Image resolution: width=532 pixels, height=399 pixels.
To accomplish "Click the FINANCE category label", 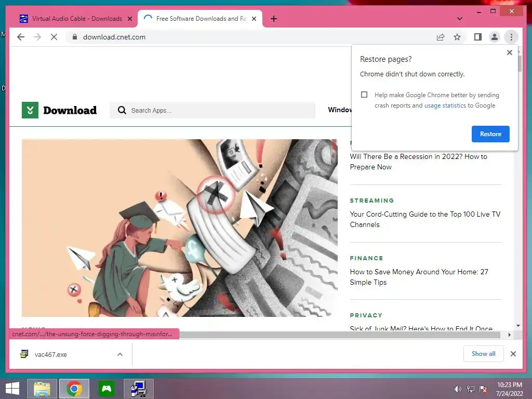I will [366, 258].
